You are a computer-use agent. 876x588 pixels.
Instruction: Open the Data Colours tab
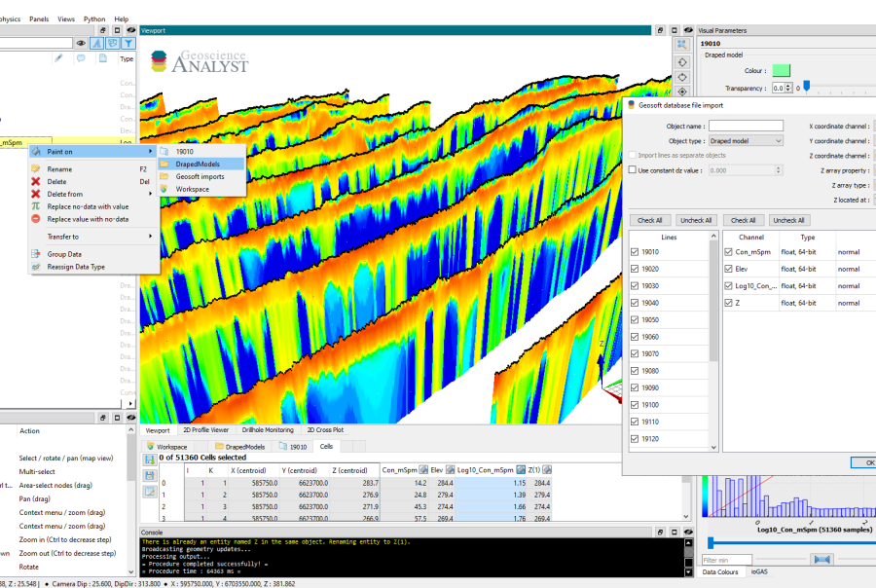pos(720,571)
